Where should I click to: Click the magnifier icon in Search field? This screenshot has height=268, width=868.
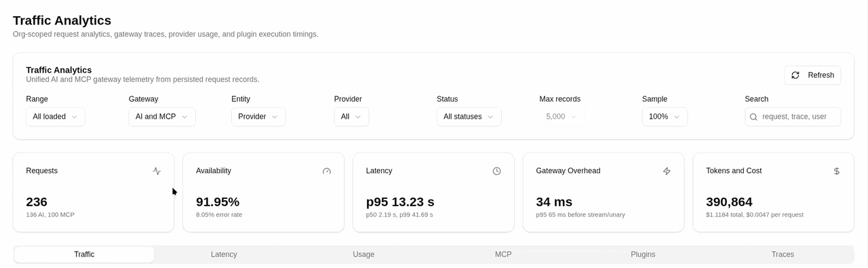[x=753, y=117]
